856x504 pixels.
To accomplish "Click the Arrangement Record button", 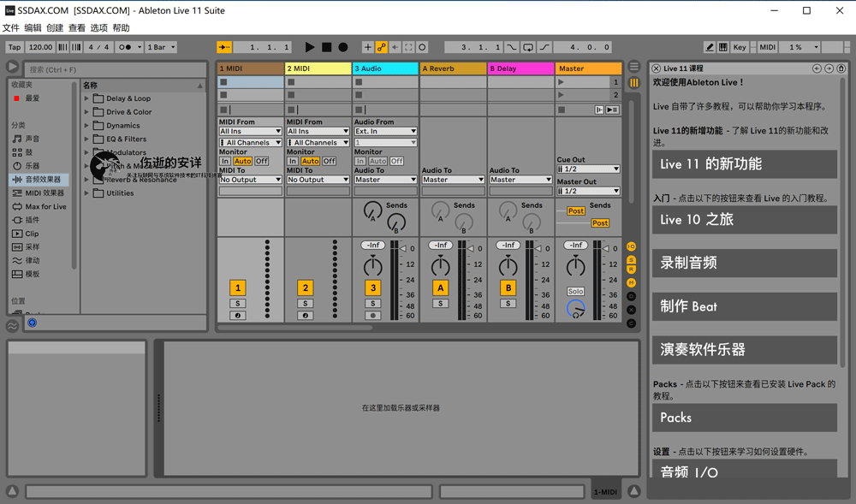I will tap(343, 47).
